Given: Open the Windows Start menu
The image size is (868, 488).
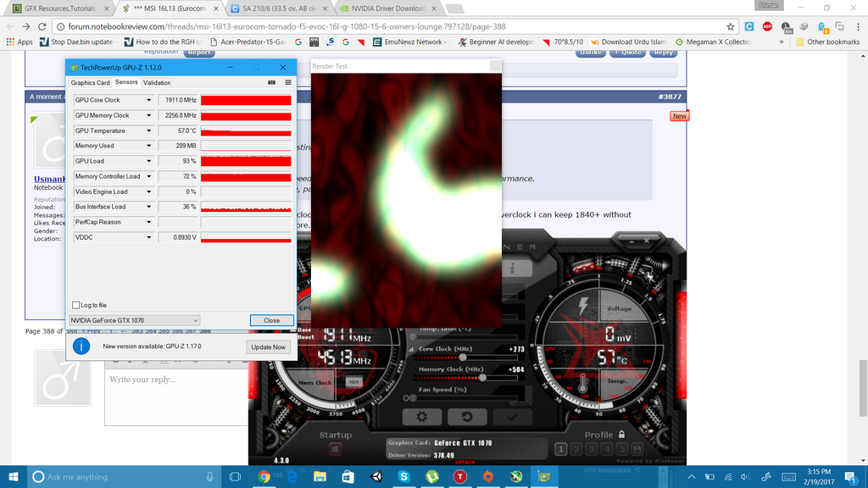Looking at the screenshot, I should pos(14,477).
